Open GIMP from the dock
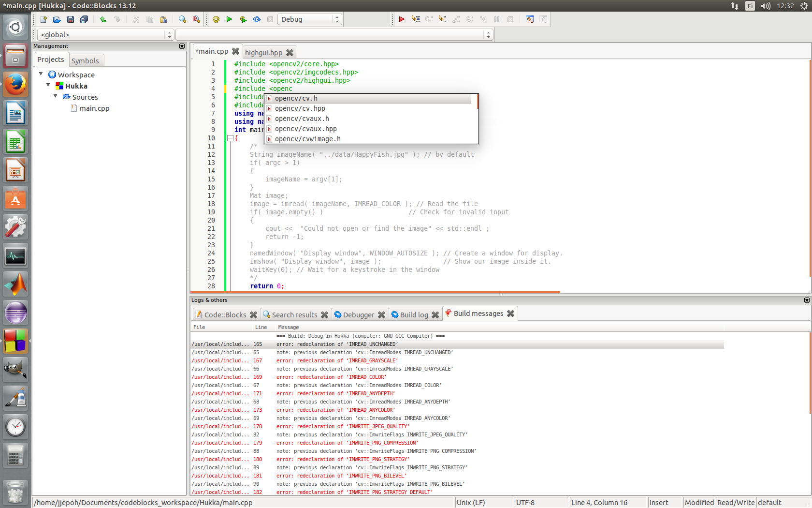Screen dimensions: 812x508 tap(15, 370)
